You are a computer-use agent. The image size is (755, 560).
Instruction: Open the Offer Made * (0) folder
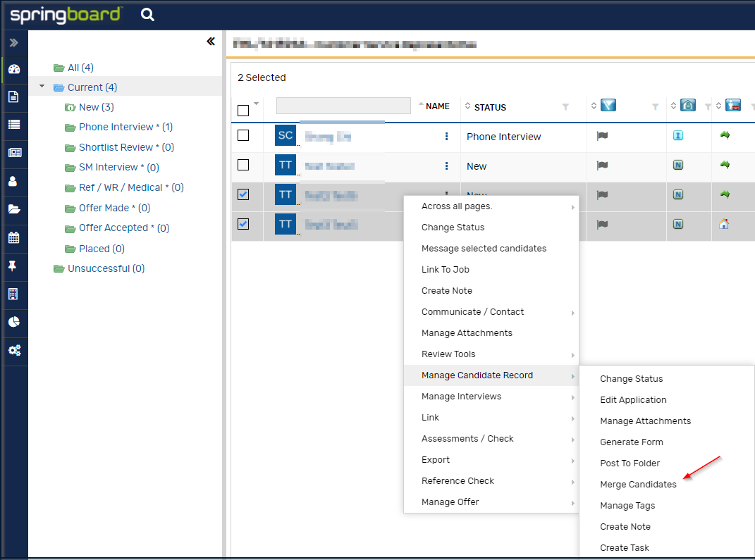115,208
